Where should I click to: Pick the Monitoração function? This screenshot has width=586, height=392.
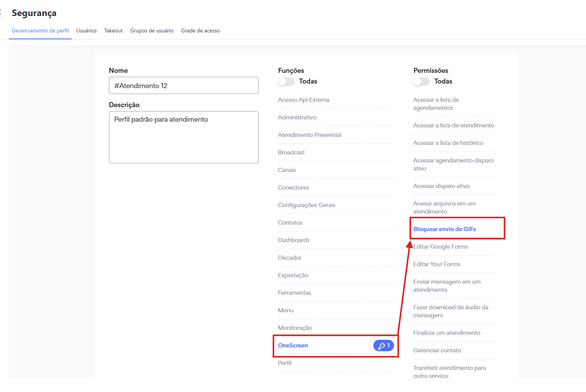[x=295, y=328]
